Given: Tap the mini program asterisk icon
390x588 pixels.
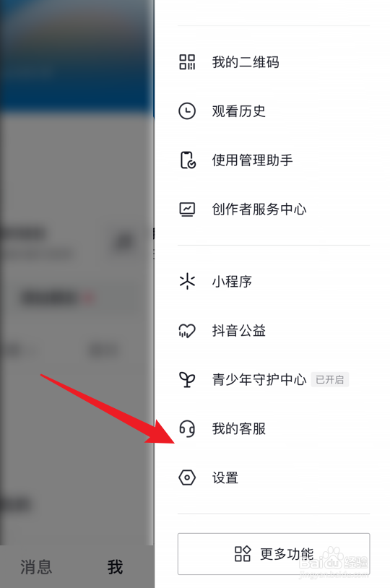Looking at the screenshot, I should [187, 281].
